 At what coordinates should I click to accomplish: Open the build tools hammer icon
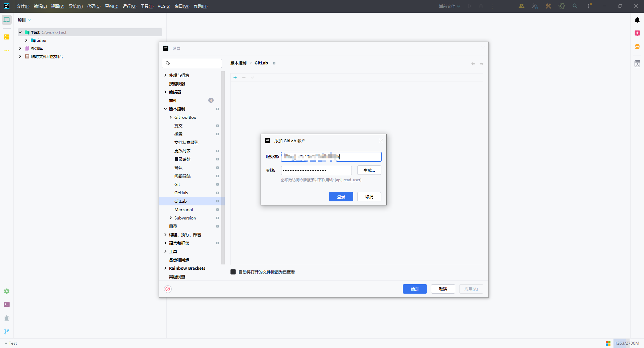tap(548, 6)
